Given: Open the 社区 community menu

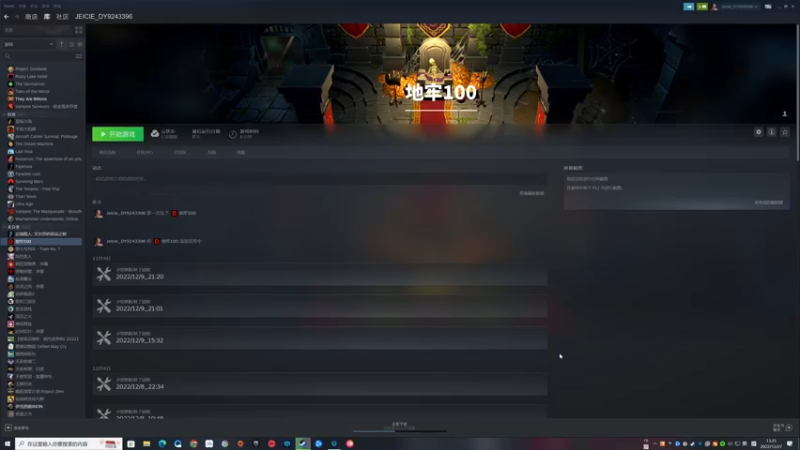Looking at the screenshot, I should click(62, 17).
